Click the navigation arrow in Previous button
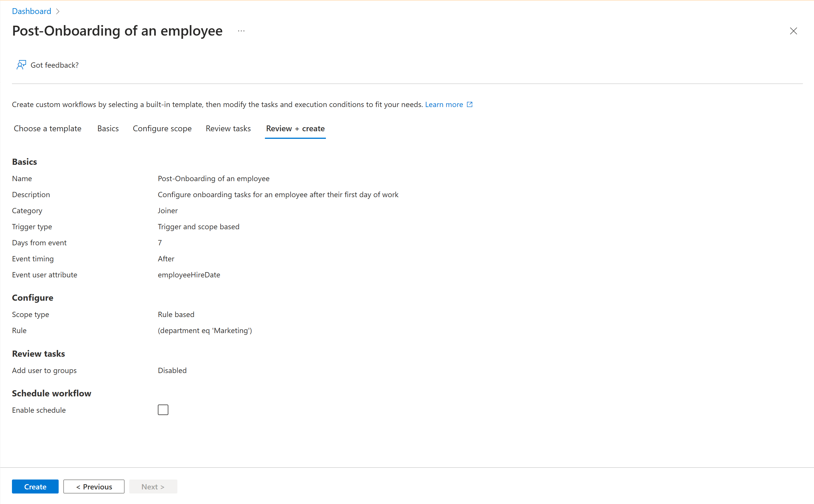This screenshot has width=814, height=504. click(x=77, y=487)
